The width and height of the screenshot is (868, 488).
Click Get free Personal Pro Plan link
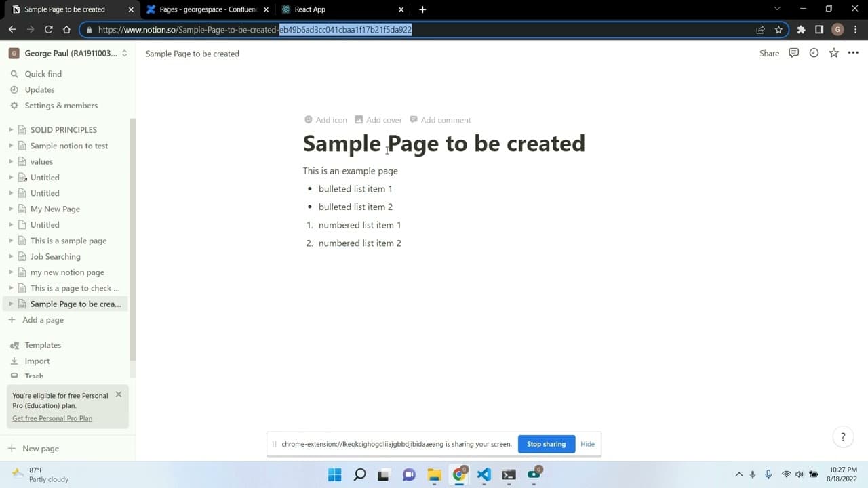[52, 418]
